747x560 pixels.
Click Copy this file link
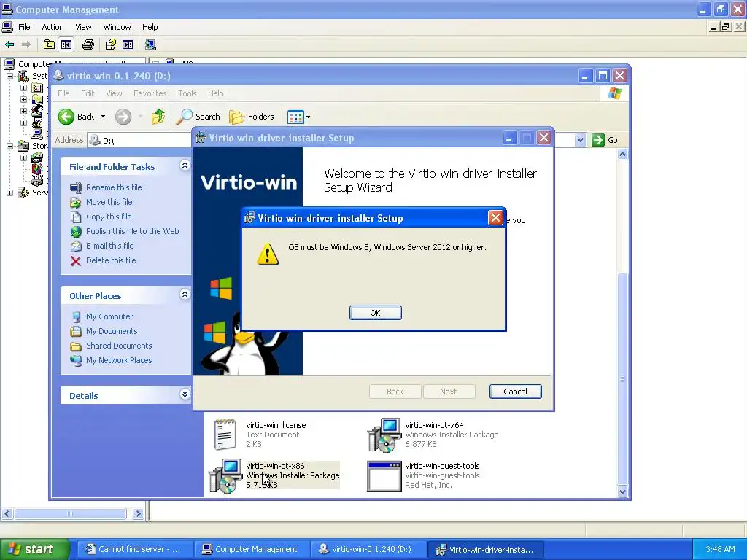(109, 217)
